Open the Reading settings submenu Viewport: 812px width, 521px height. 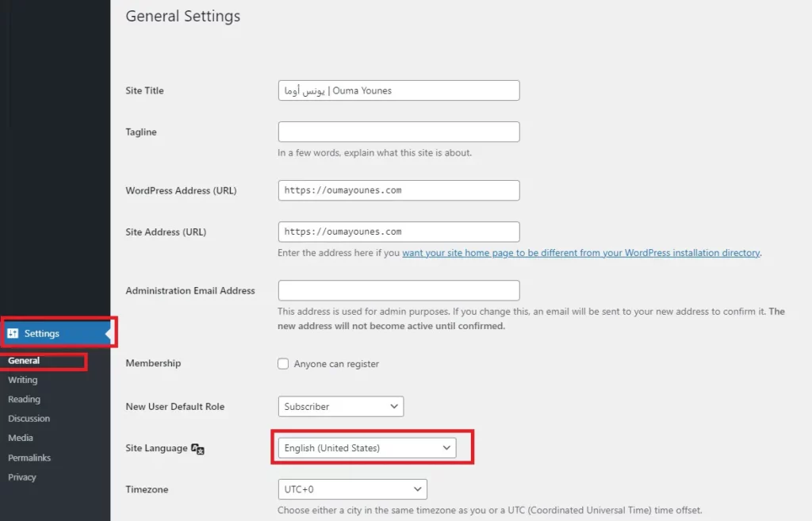[x=25, y=400]
